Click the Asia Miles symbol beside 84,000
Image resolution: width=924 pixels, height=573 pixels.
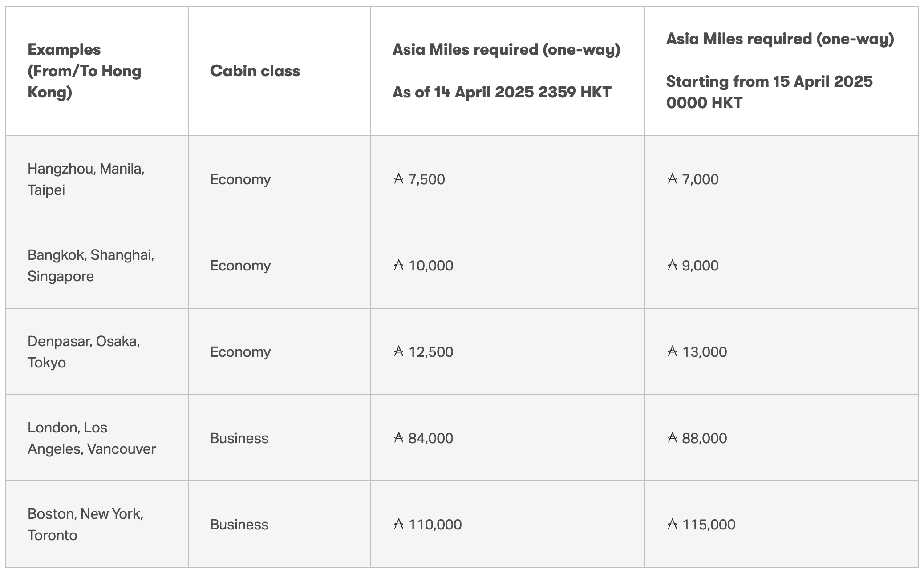(398, 438)
